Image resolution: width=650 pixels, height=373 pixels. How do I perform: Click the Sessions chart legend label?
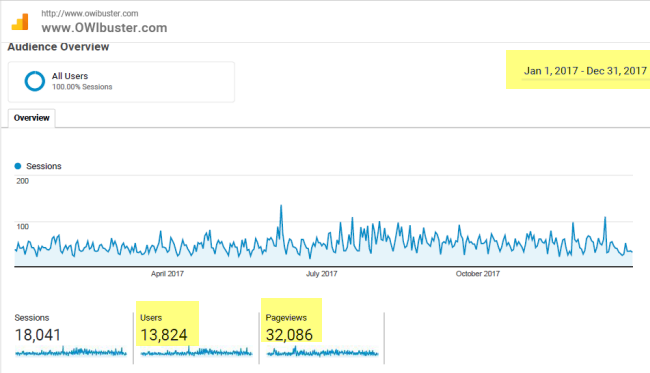pos(44,166)
